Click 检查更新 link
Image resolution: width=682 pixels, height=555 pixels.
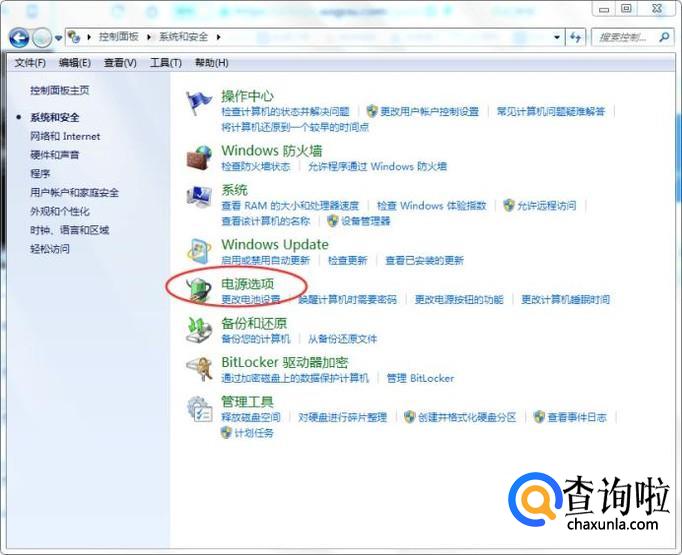tap(348, 260)
